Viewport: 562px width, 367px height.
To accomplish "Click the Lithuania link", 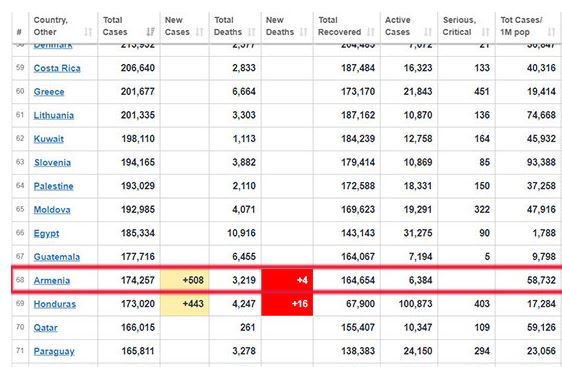I will pyautogui.click(x=53, y=115).
